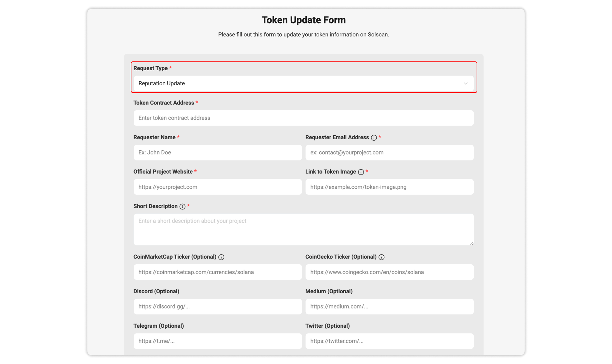The height and width of the screenshot is (364, 612).
Task: Click the Request Type chevron arrow
Action: 465,83
